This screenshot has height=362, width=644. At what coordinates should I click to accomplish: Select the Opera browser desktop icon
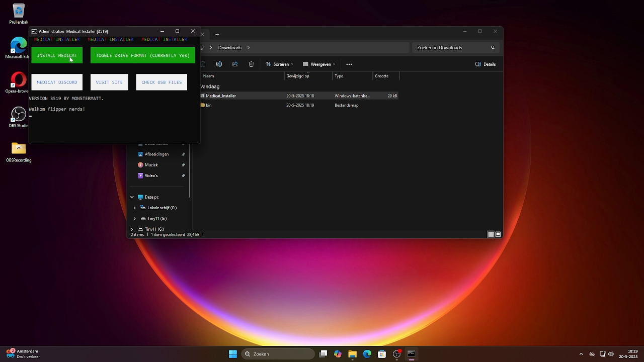pos(19,83)
